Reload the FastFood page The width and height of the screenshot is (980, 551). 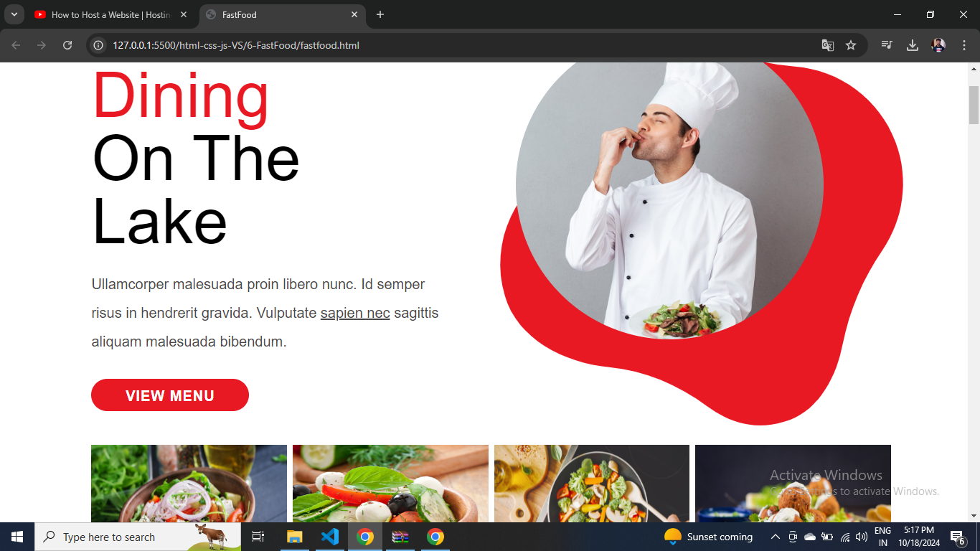tap(67, 45)
